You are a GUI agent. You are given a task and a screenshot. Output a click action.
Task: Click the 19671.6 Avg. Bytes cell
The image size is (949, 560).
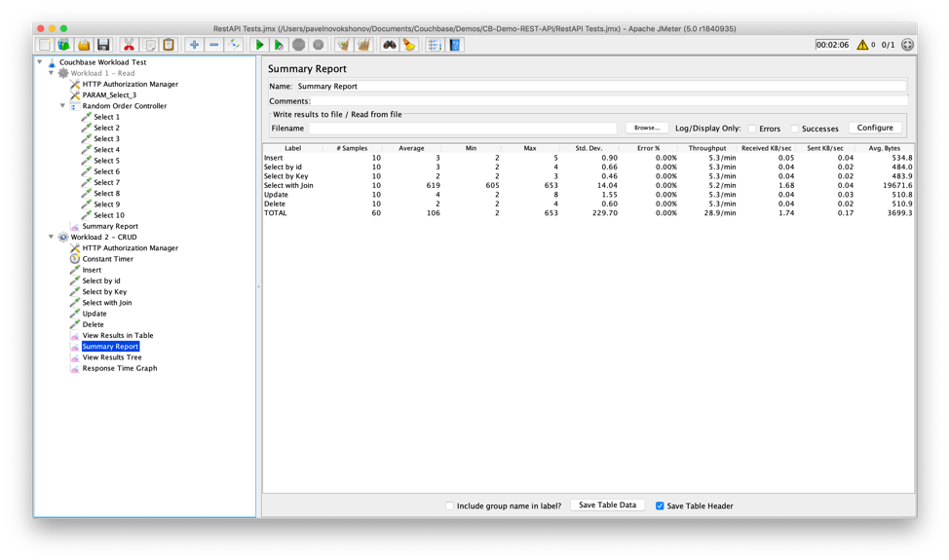(897, 186)
